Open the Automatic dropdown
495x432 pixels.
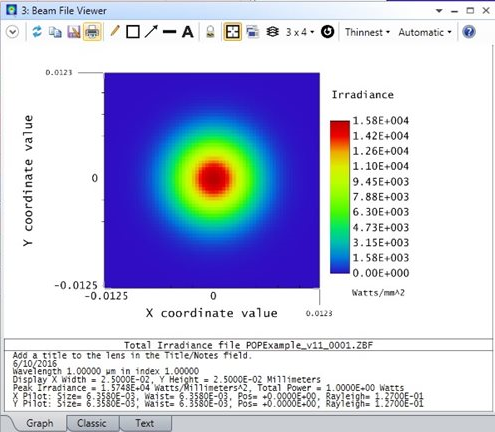[x=425, y=32]
